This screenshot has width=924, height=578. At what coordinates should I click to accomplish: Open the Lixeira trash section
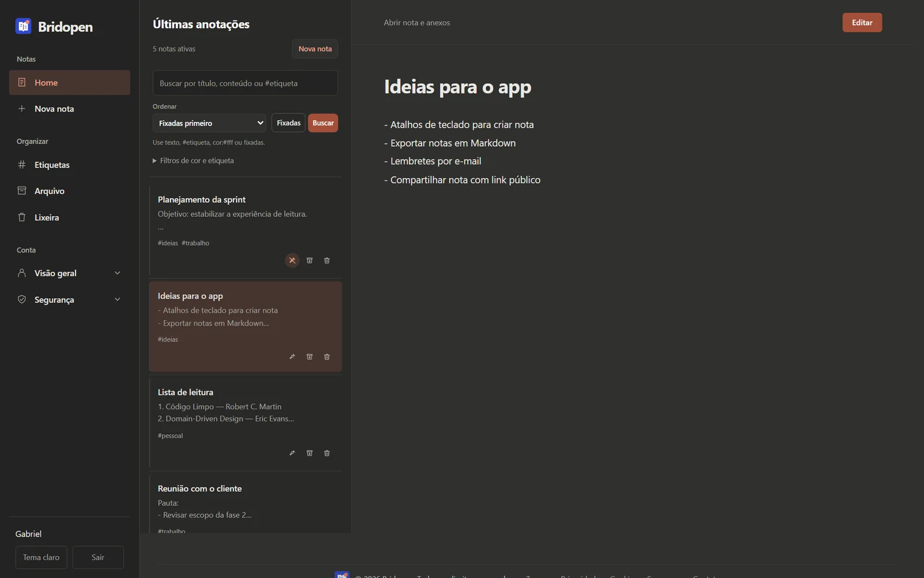click(69, 217)
